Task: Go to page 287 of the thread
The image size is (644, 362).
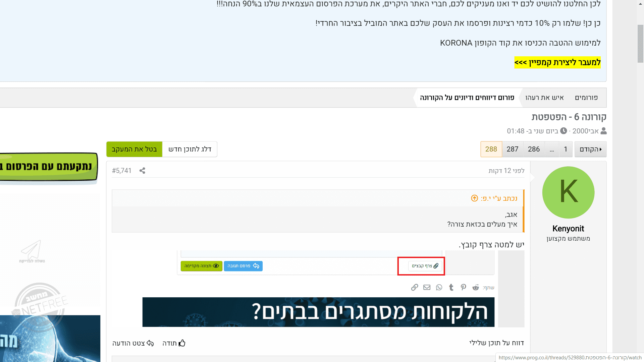Action: click(x=512, y=149)
